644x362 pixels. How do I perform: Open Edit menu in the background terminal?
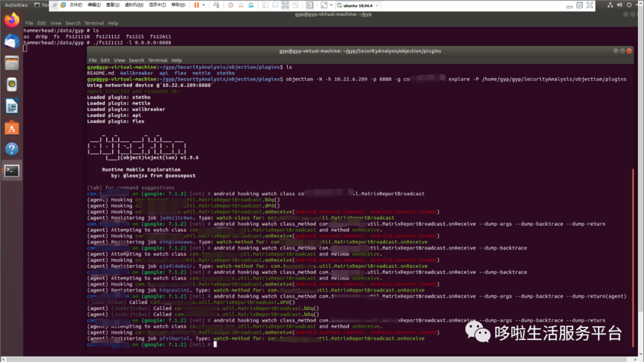42,23
